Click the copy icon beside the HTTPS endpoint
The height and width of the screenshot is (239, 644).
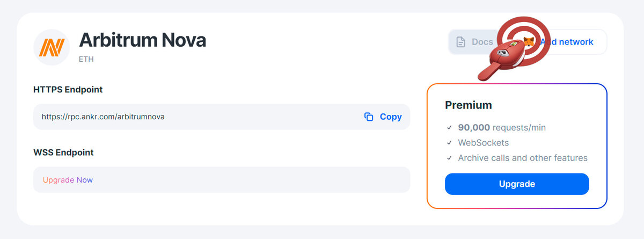tap(369, 117)
